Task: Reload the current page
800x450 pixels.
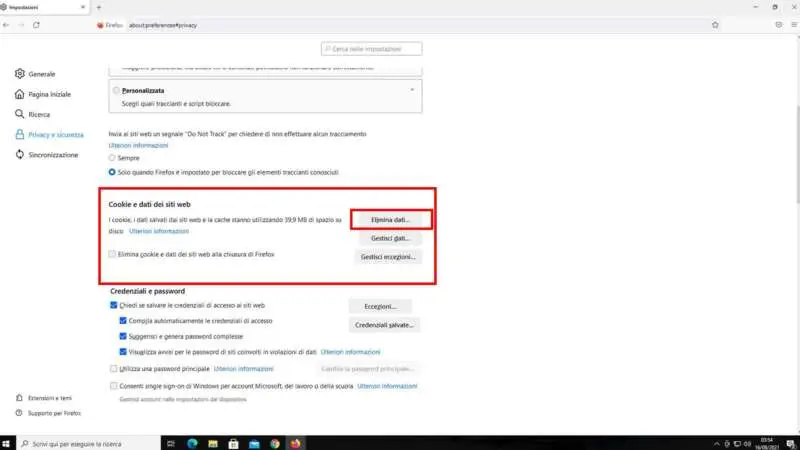Action: click(36, 25)
